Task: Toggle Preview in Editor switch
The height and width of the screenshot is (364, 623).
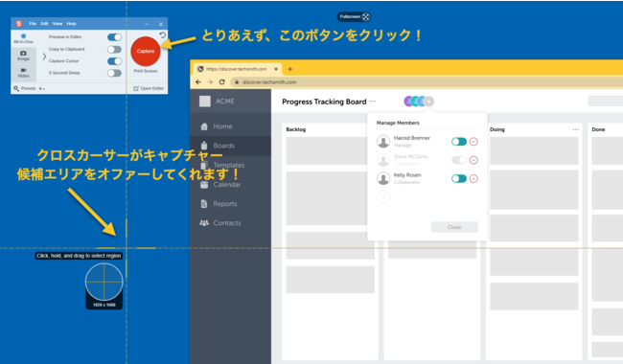Action: [x=114, y=37]
